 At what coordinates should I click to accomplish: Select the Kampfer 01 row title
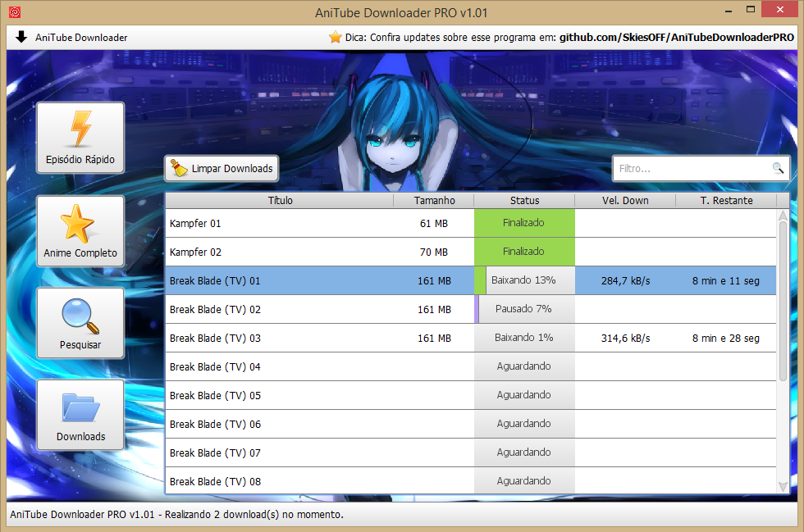195,224
